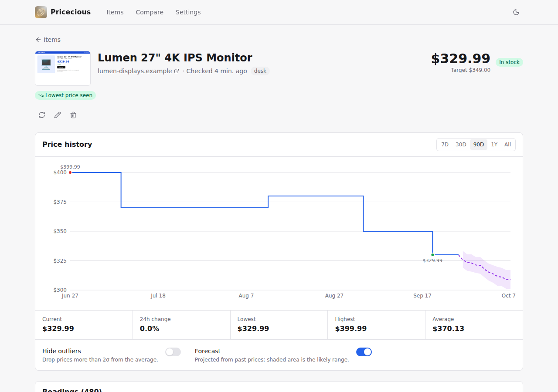
Task: Click the back arrow icon before Items
Action: coord(38,40)
